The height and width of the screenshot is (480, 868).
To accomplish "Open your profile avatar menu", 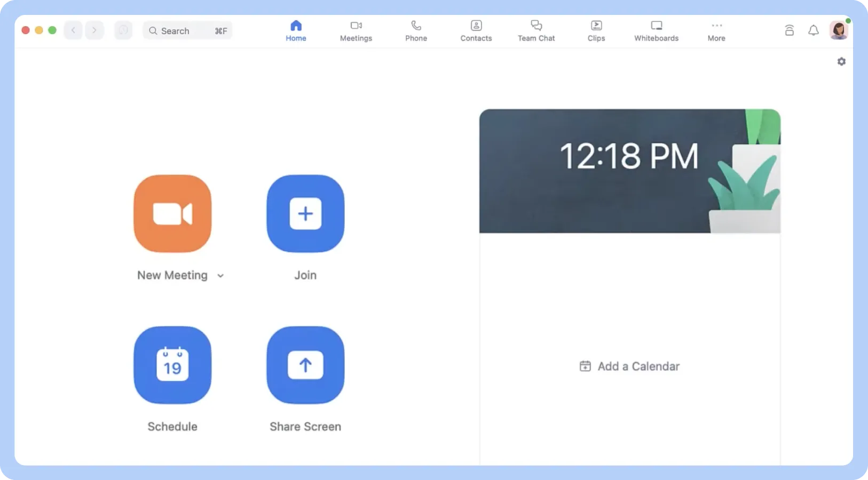I will click(x=838, y=30).
